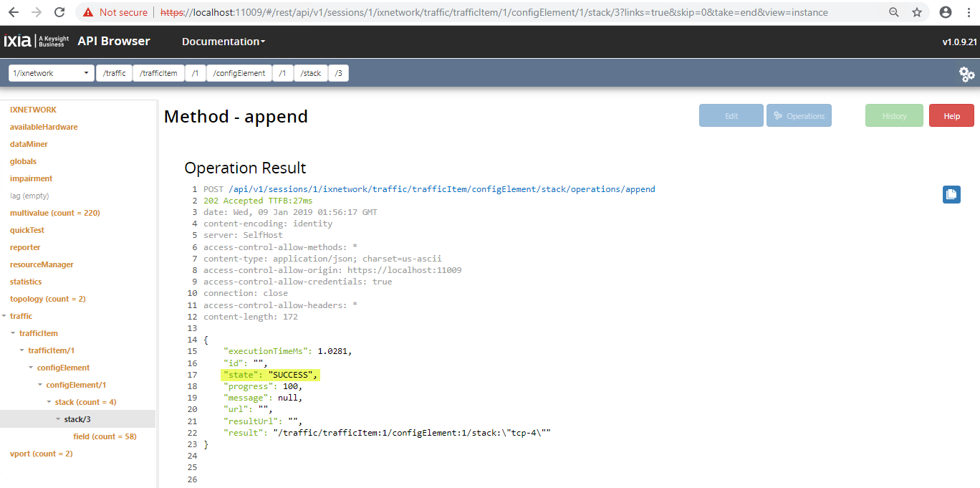Click the settings gears icon

point(966,74)
